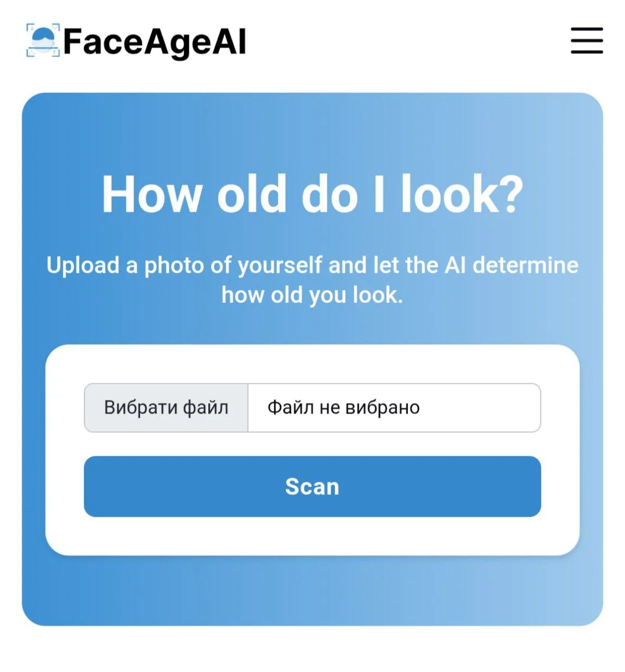Click the "How old do I look?" heading
The height and width of the screenshot is (672, 625).
tap(312, 194)
